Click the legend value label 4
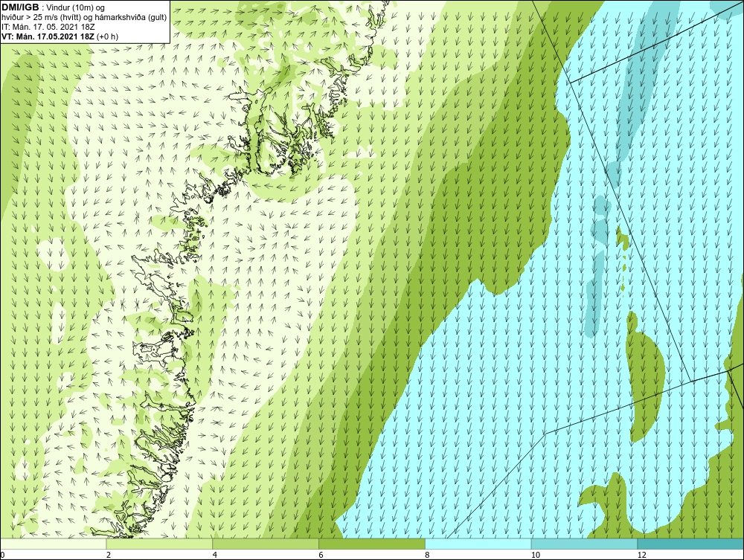 pos(215,555)
